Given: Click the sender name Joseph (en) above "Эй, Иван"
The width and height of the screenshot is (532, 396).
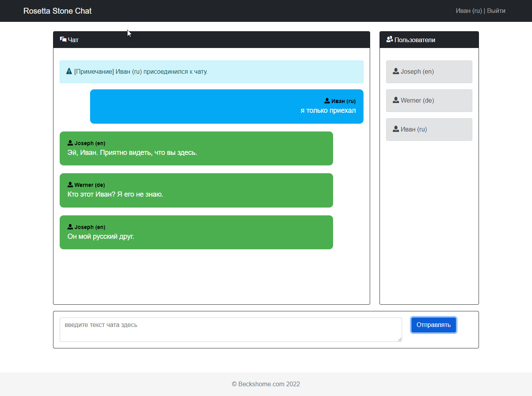Looking at the screenshot, I should click(90, 143).
